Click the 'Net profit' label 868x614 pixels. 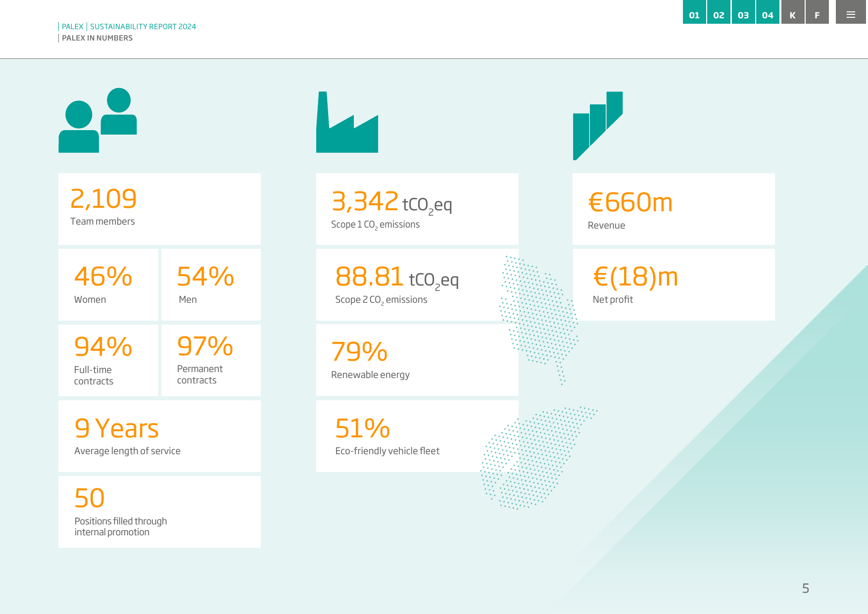pos(613,300)
